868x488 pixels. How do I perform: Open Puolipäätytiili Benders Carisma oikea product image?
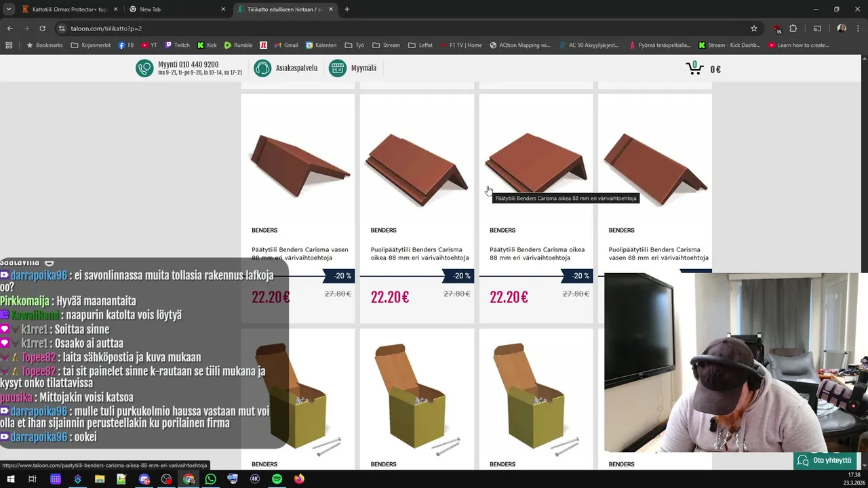click(x=417, y=168)
